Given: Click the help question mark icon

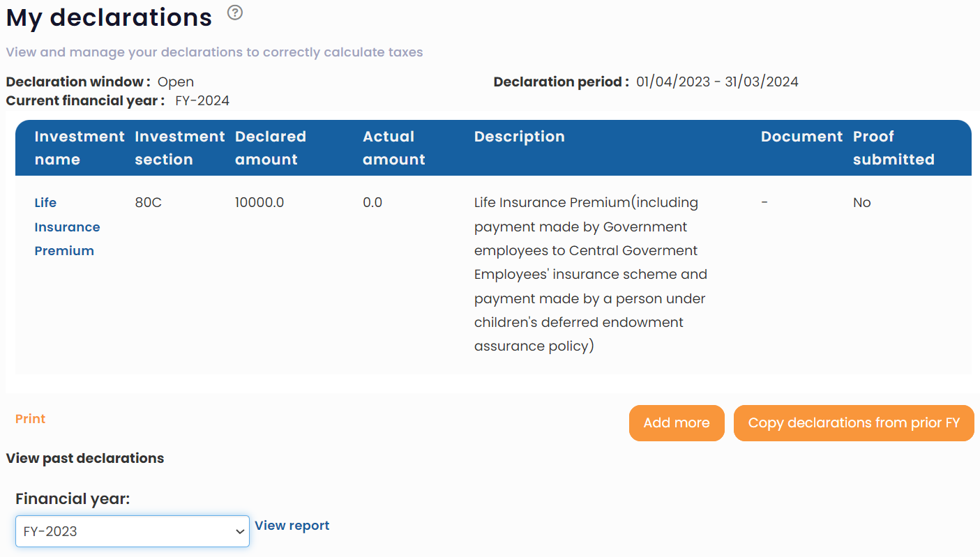Looking at the screenshot, I should (235, 13).
